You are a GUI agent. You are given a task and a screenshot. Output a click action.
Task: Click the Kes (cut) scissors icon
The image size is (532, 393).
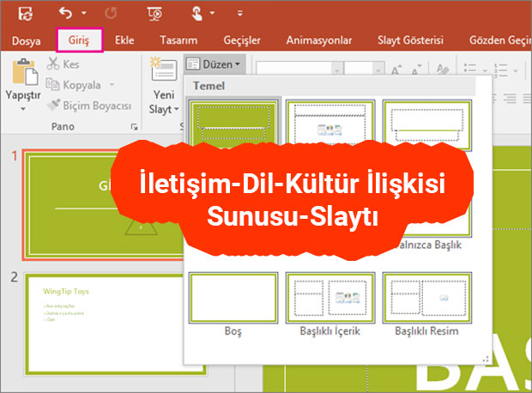[54, 64]
